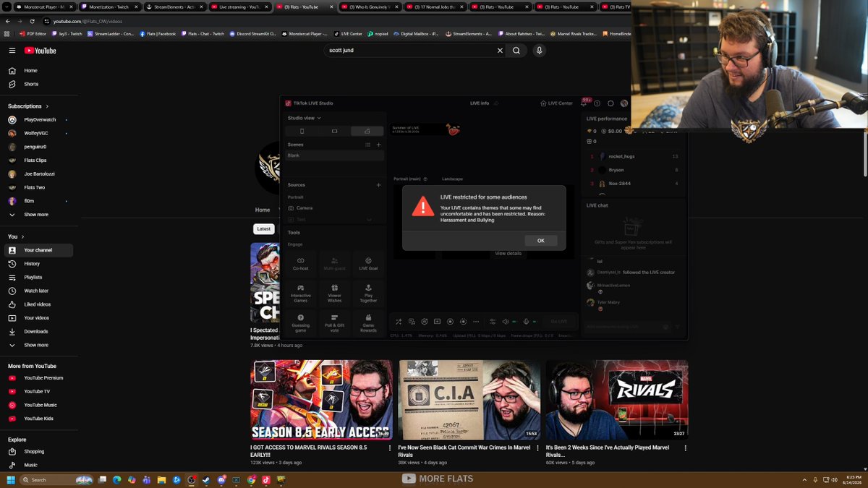Open YouTube Premium in sidebar
Screen dimensions: 868x488
tap(38, 378)
